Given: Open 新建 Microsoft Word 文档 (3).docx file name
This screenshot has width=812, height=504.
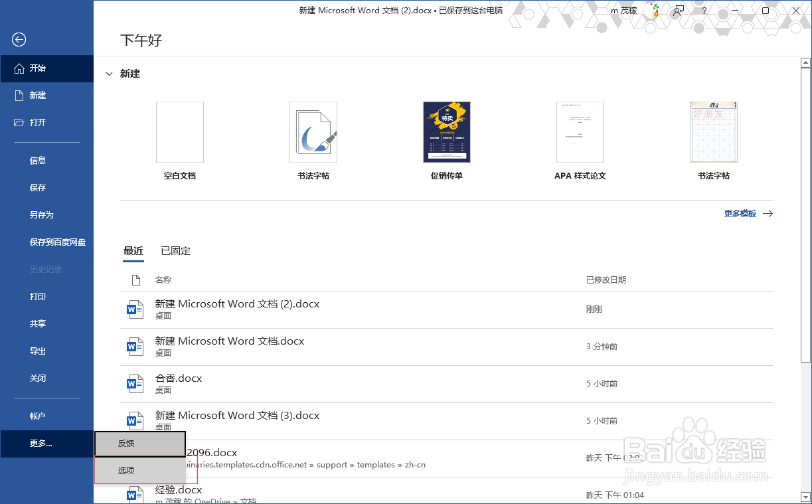Looking at the screenshot, I should (237, 416).
